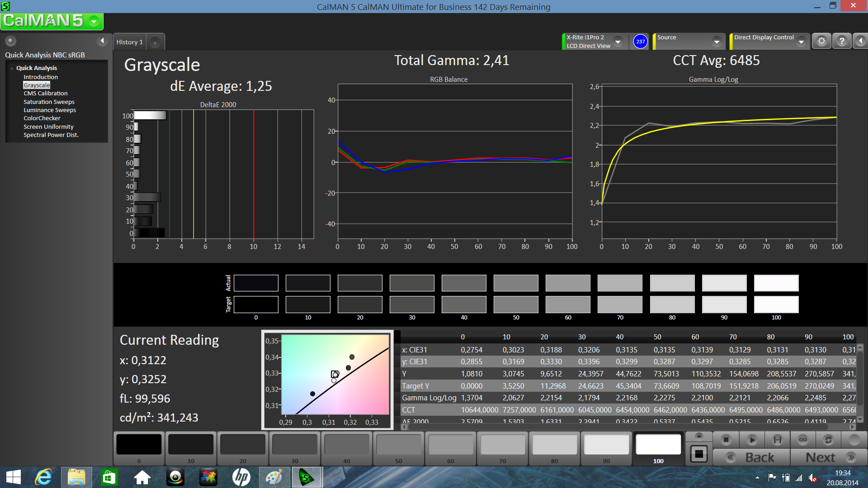
Task: Click the Back button
Action: [x=751, y=457]
